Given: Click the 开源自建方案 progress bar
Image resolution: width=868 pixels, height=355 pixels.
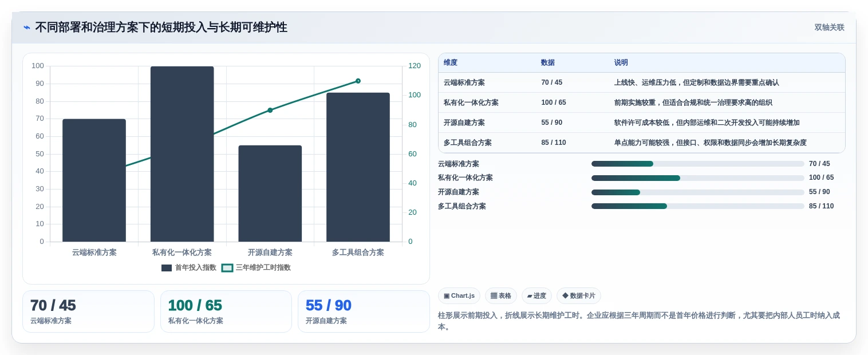Looking at the screenshot, I should click(697, 192).
